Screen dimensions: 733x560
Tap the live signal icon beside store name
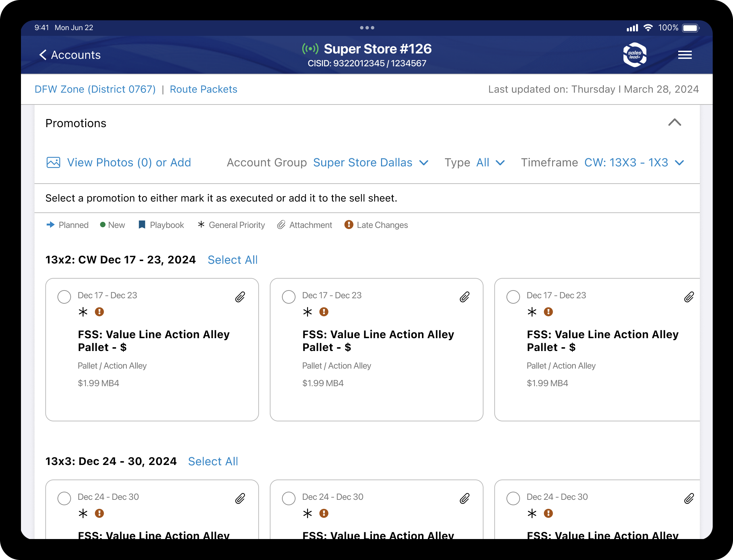310,49
